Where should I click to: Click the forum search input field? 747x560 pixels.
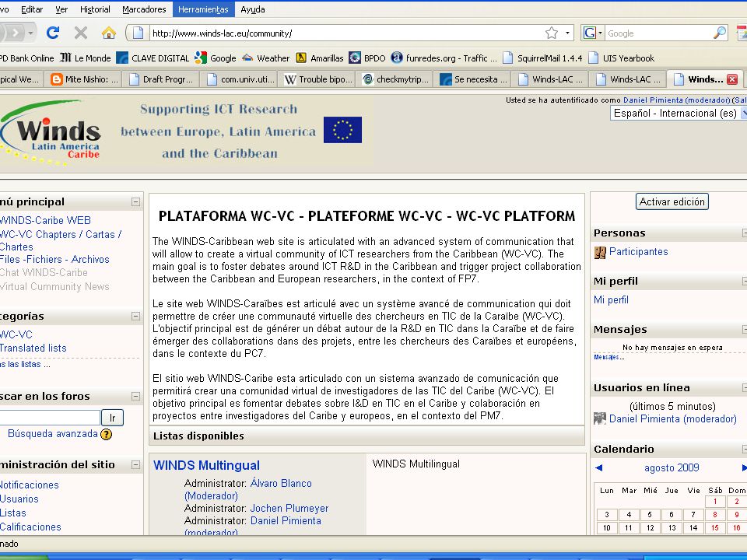(x=50, y=418)
